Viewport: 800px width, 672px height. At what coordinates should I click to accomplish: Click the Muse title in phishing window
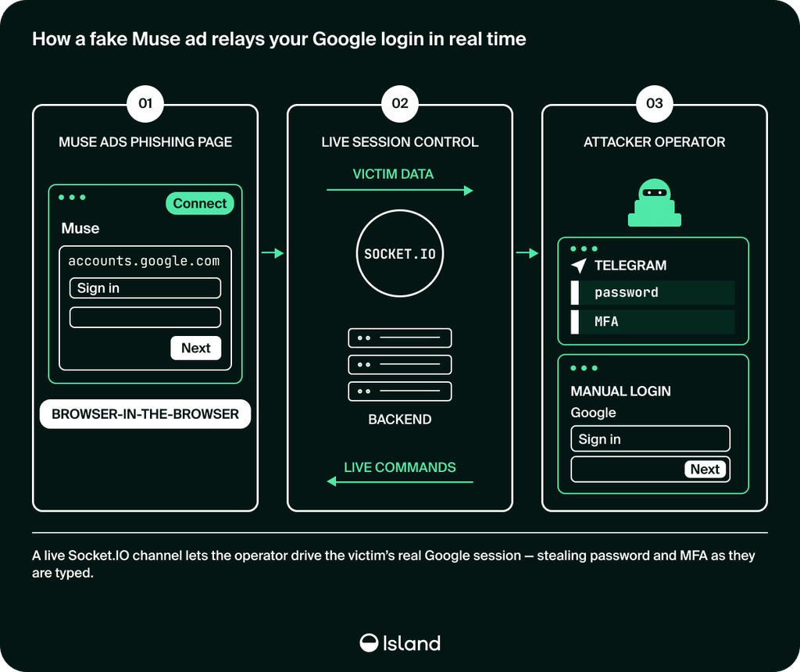80,228
